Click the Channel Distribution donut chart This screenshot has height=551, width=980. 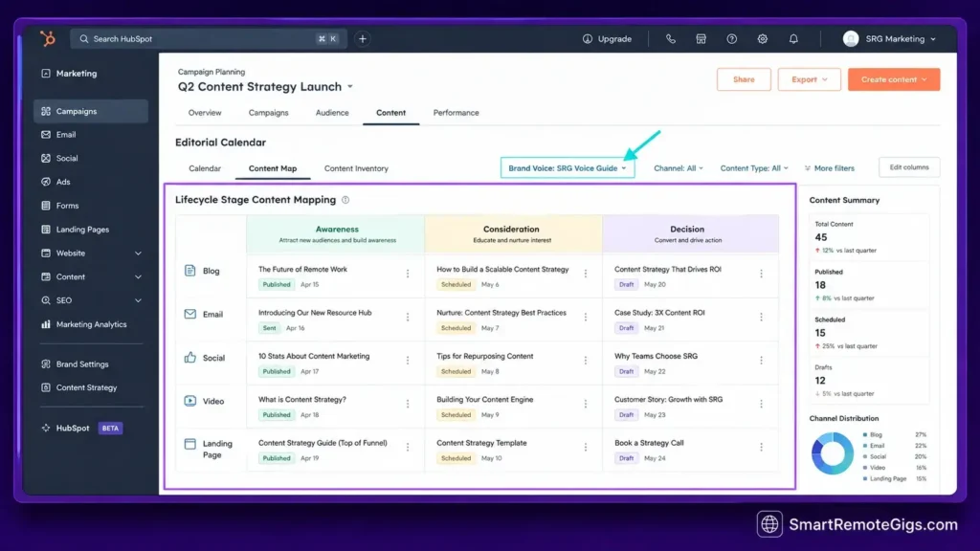point(833,453)
